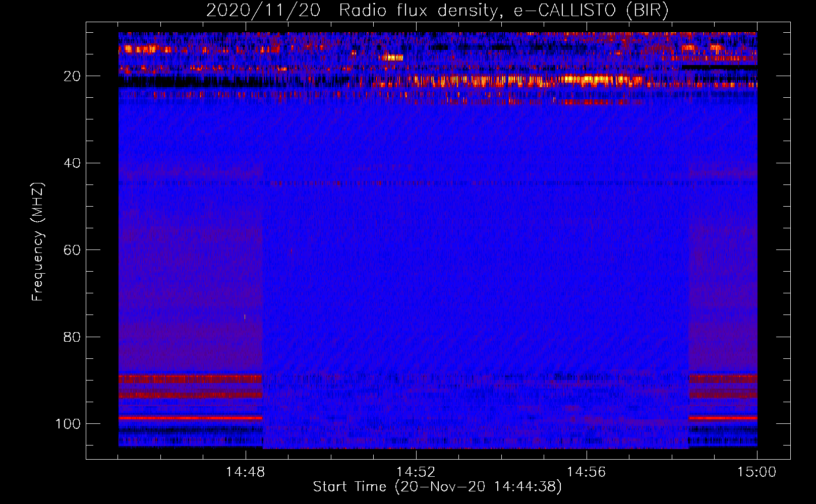This screenshot has width=816, height=504.
Task: Click the "60" frequency tick label
Action: 72,250
